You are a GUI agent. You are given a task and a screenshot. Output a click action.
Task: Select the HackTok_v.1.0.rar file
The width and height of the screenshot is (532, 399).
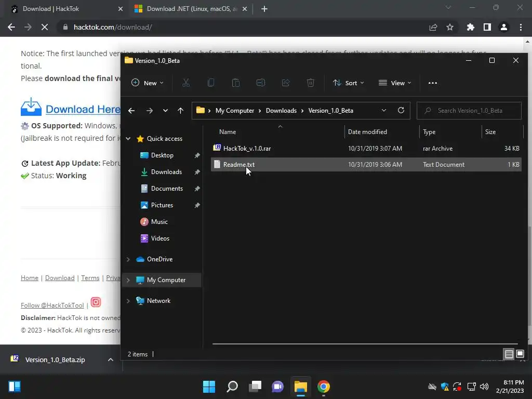tap(366, 148)
